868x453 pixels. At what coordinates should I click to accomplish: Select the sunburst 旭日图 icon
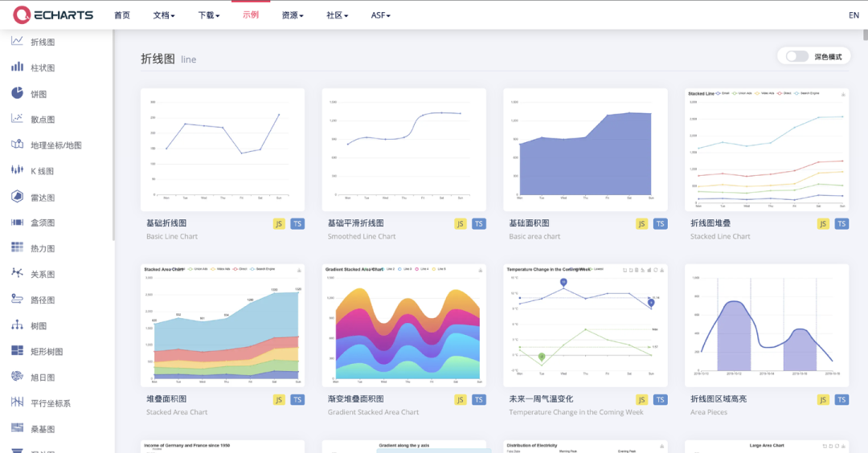[x=17, y=376]
